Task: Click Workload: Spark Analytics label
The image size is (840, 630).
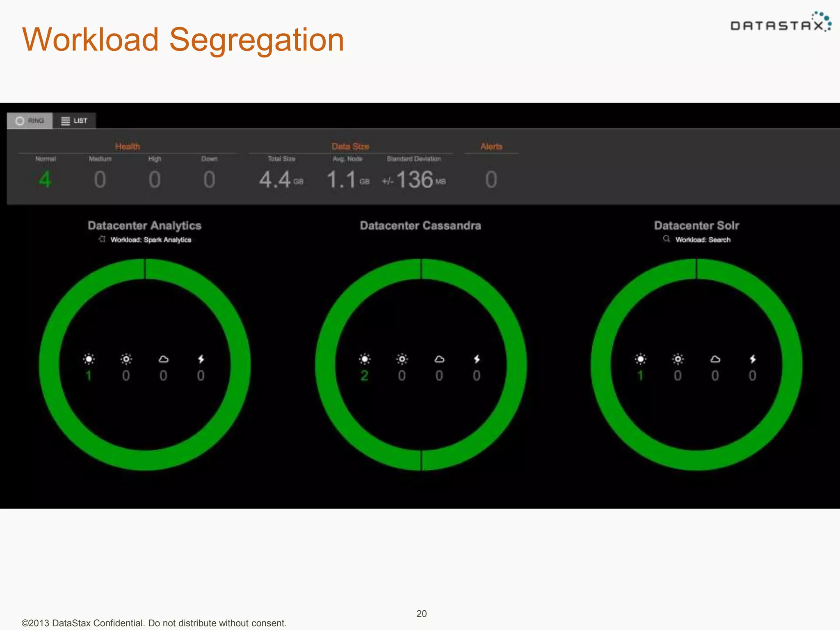Action: (x=151, y=240)
